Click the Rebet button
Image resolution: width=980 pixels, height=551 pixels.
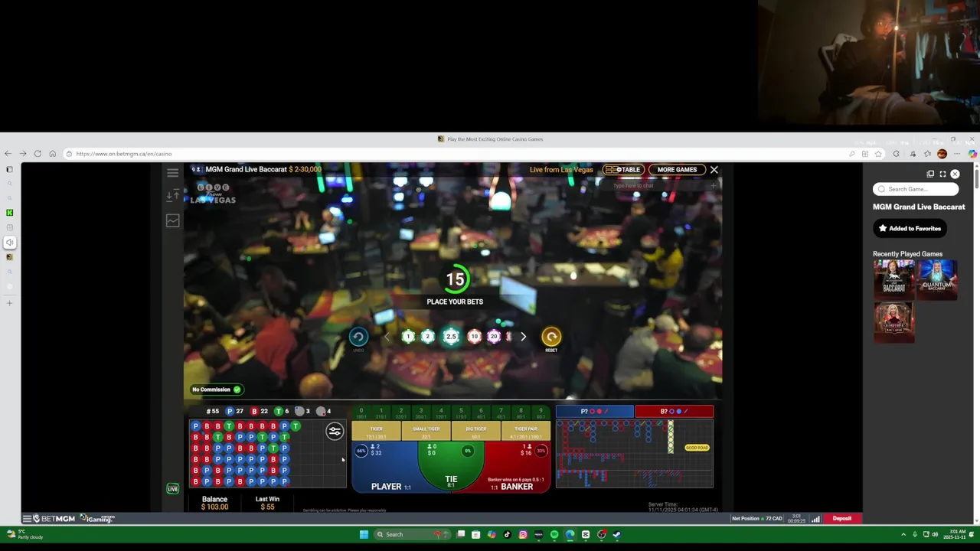551,337
